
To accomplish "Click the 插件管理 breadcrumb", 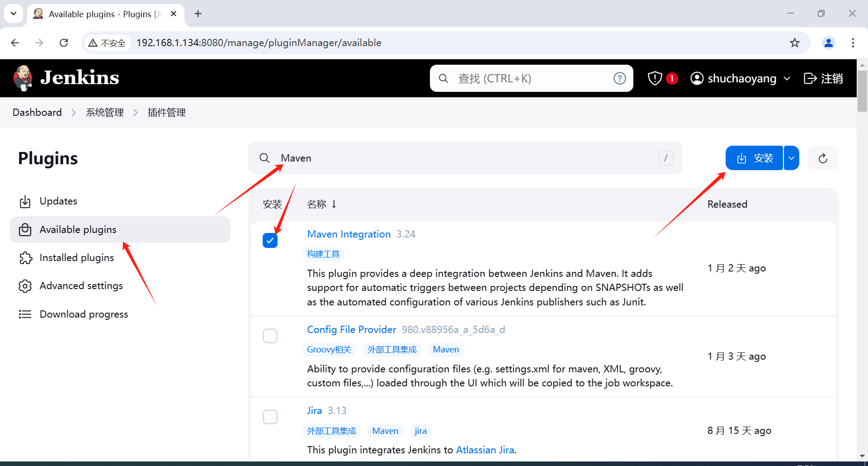I will (x=166, y=112).
